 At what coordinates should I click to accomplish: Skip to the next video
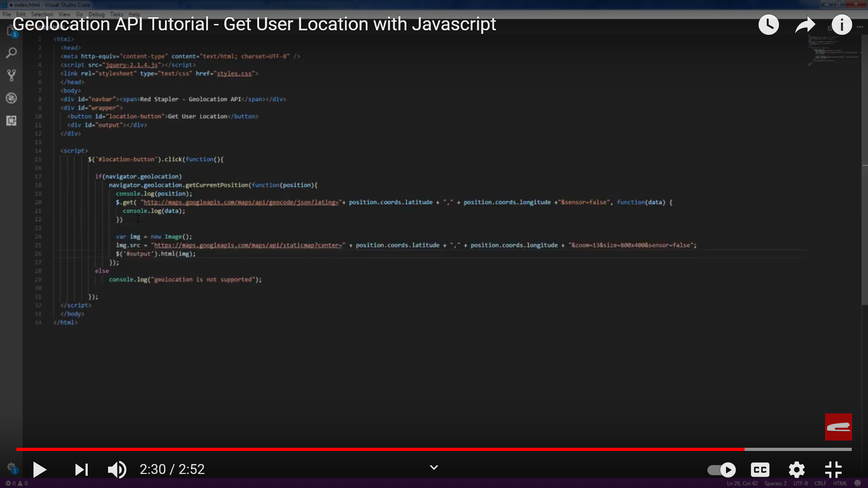(81, 469)
